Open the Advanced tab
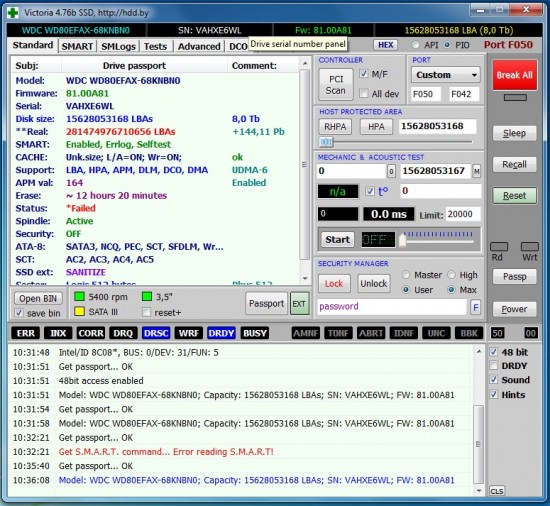Image resolution: width=550 pixels, height=506 pixels. (199, 46)
